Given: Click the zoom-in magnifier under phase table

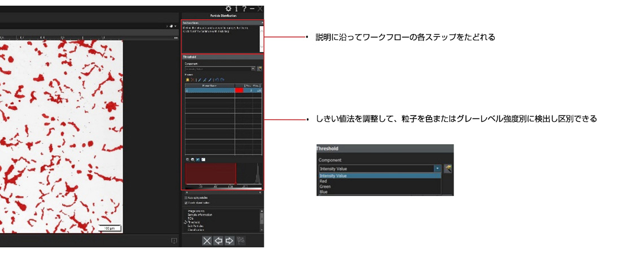Looking at the screenshot, I should pos(193,159).
